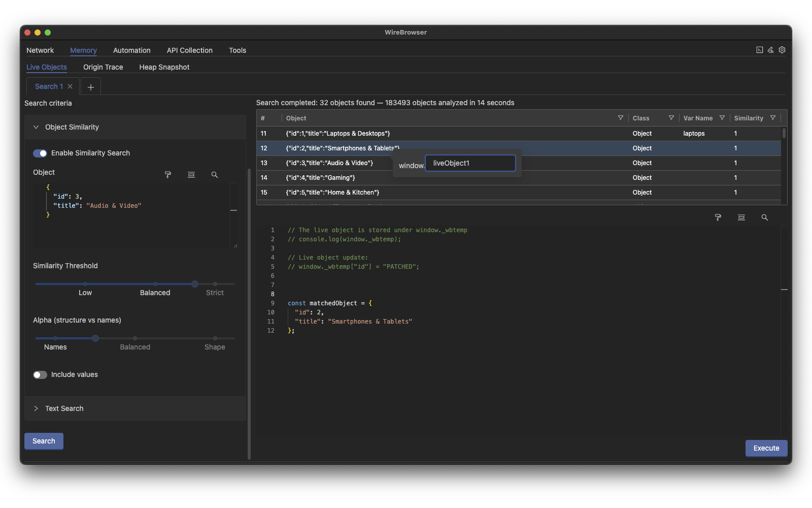Screen dimensions: 812x508
Task: Click search icon above Object editor
Action: click(215, 175)
